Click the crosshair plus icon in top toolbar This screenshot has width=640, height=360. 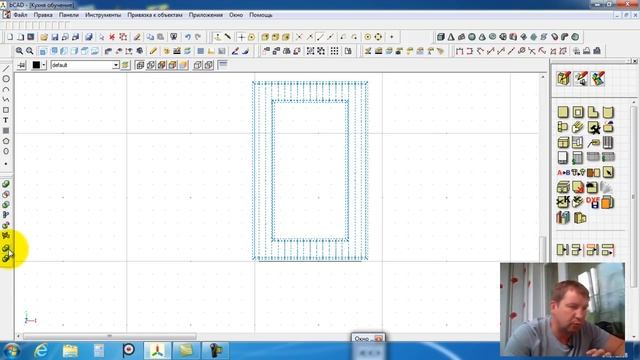[241, 37]
